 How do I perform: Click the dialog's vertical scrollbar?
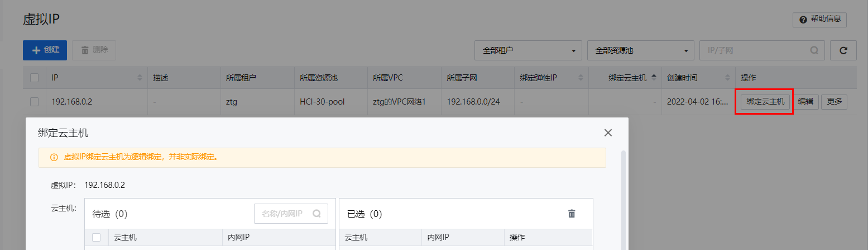(x=624, y=200)
